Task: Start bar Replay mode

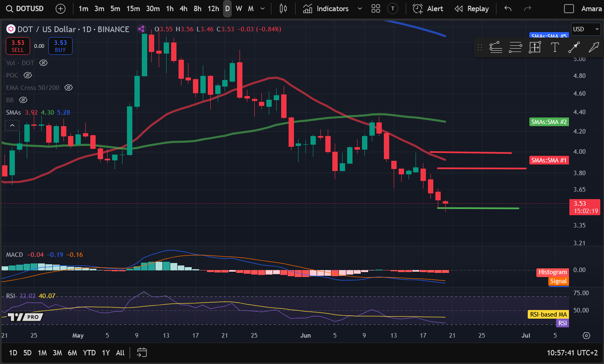Action: [472, 9]
